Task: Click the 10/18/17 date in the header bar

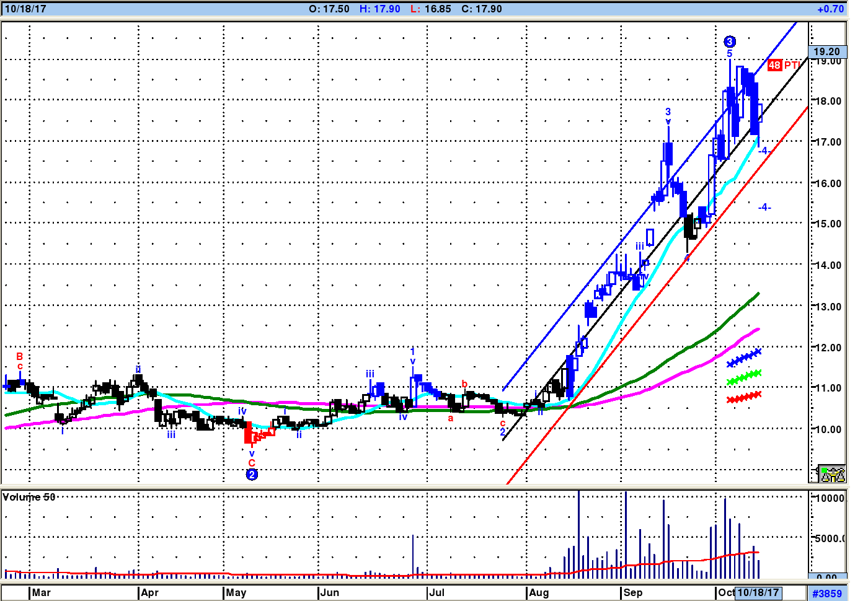Action: point(25,9)
